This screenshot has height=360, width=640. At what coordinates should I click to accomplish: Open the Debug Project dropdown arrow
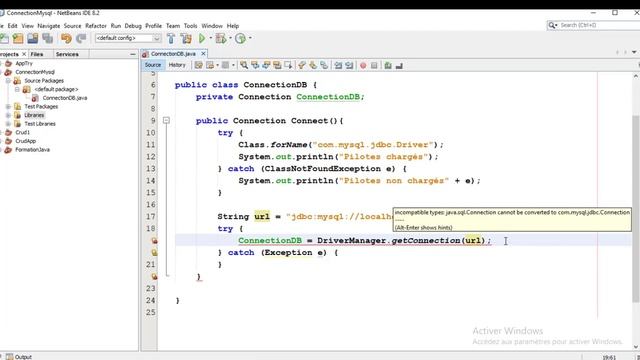tap(230, 38)
